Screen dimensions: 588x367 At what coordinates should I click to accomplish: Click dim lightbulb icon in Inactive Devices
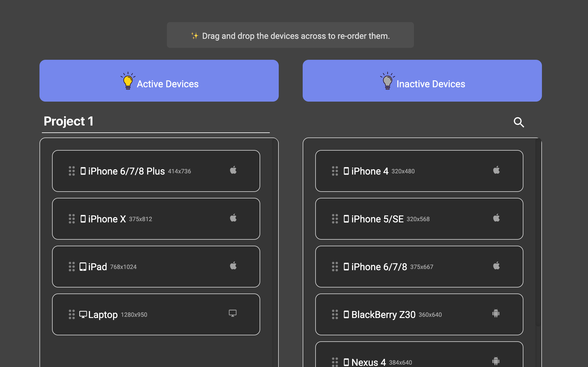tap(388, 81)
